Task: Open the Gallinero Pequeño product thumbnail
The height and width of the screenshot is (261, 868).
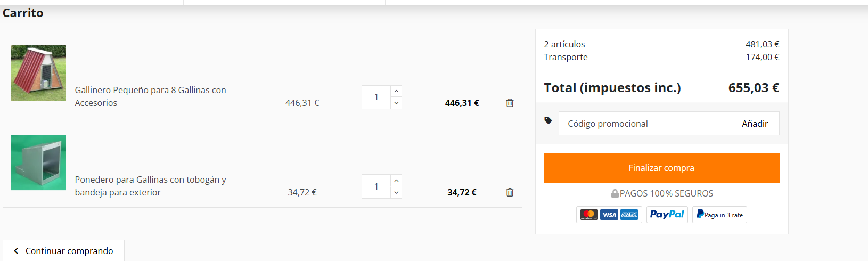Action: (x=38, y=73)
